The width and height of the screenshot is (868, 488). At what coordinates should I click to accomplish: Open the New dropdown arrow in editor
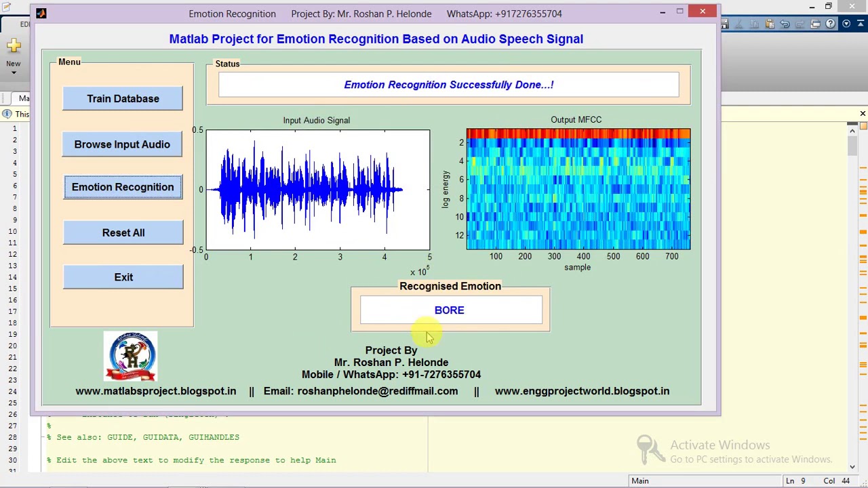[x=14, y=72]
